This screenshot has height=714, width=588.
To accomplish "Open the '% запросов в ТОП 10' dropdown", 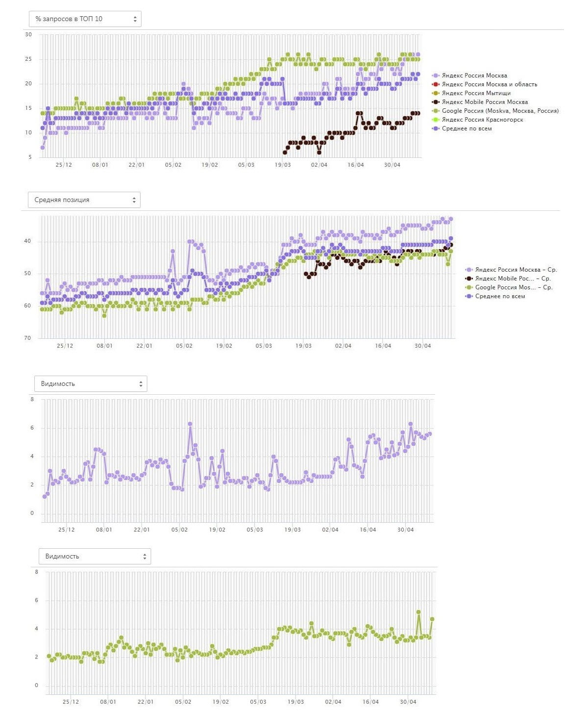I will [85, 19].
